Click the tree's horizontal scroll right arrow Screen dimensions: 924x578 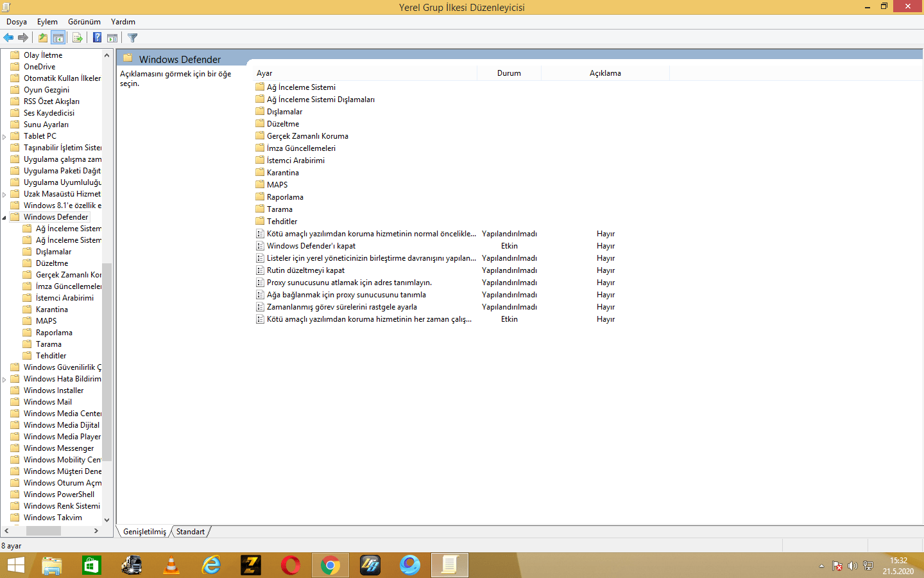(x=96, y=531)
